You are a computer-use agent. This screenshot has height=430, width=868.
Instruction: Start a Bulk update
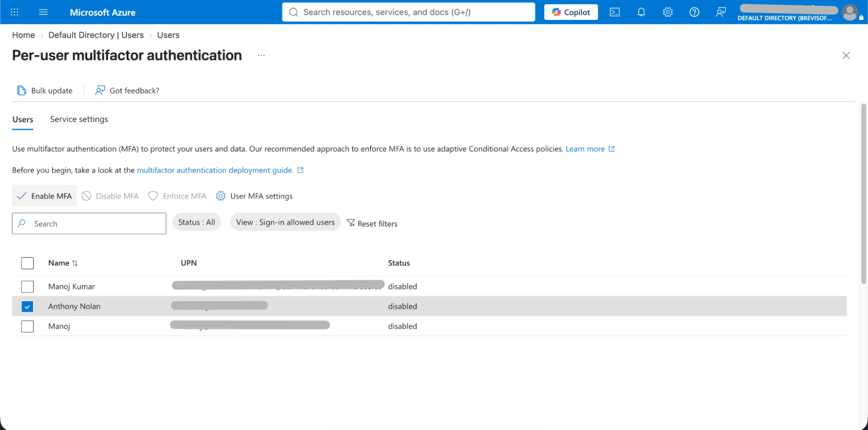pyautogui.click(x=45, y=91)
